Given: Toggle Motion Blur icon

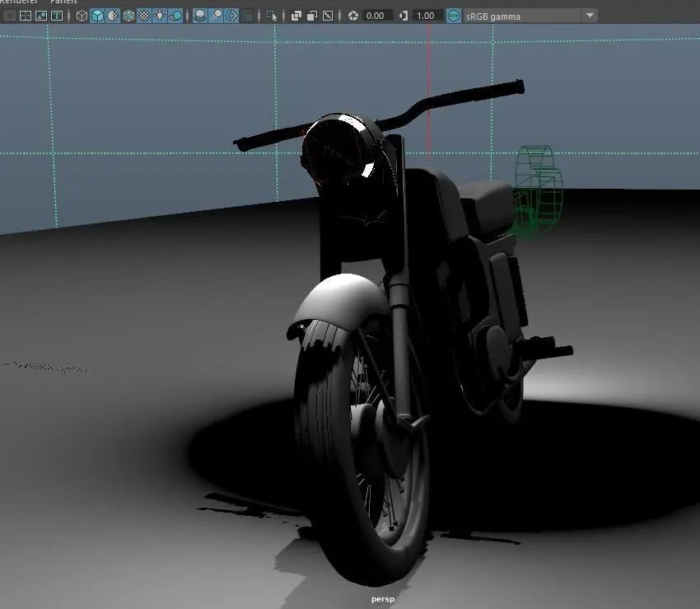Looking at the screenshot, I should 216,16.
